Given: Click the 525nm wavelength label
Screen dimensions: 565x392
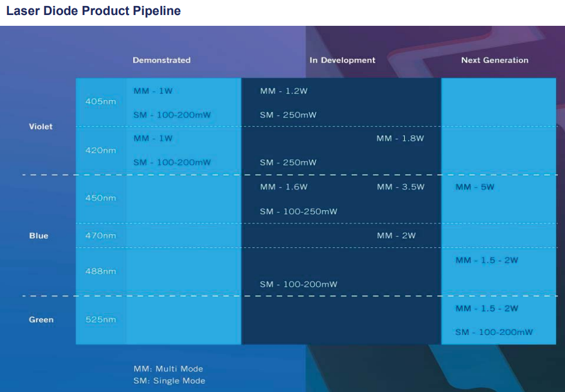Looking at the screenshot, I should (x=100, y=320).
